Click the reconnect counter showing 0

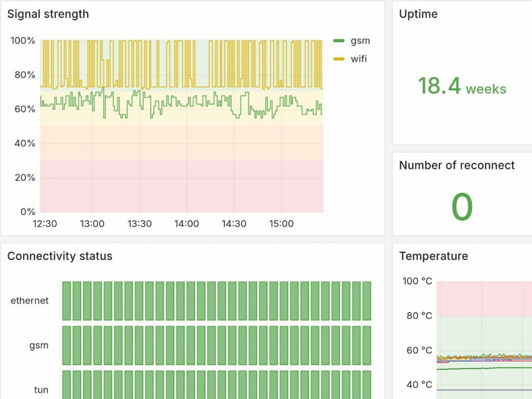462,206
